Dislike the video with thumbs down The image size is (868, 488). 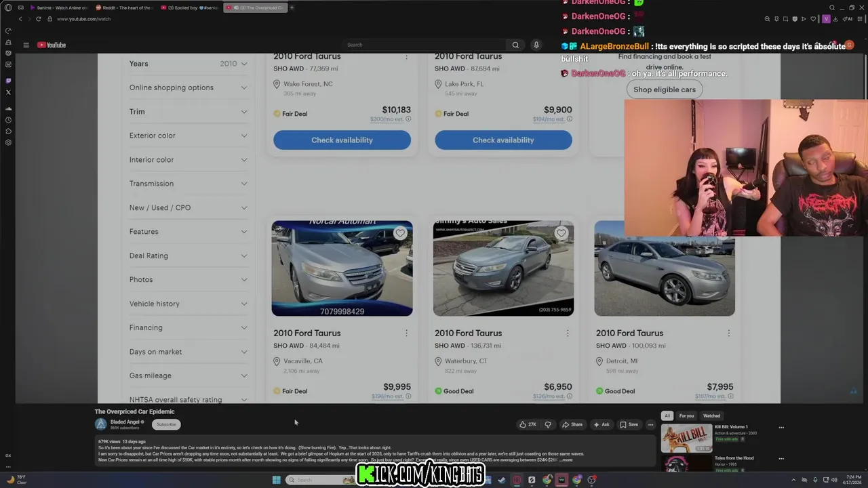click(548, 425)
